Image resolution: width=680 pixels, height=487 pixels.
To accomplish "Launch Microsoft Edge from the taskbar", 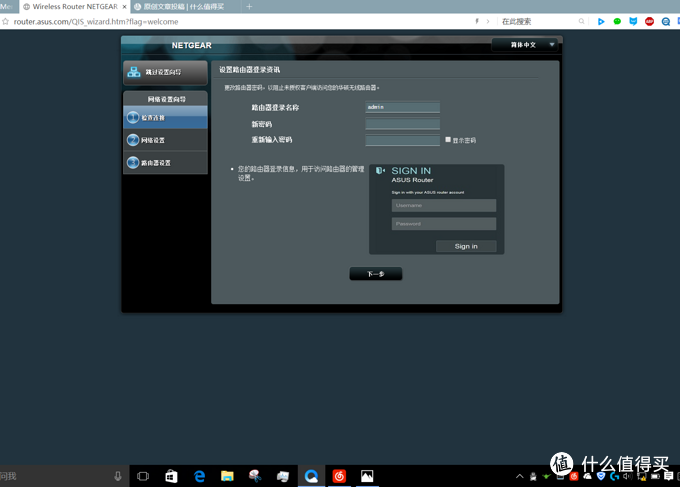I will pyautogui.click(x=199, y=476).
